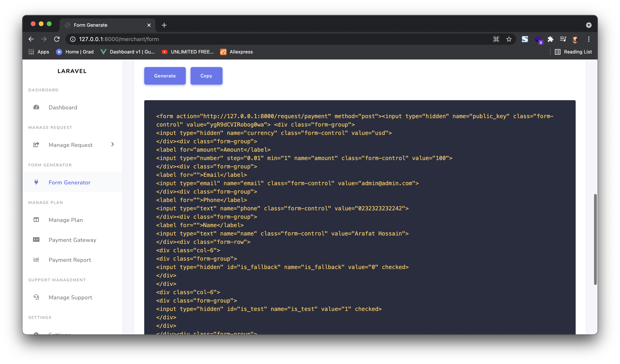Screen dimensions: 620x364
Task: Open Chrome three-dot menu
Action: pyautogui.click(x=588, y=39)
